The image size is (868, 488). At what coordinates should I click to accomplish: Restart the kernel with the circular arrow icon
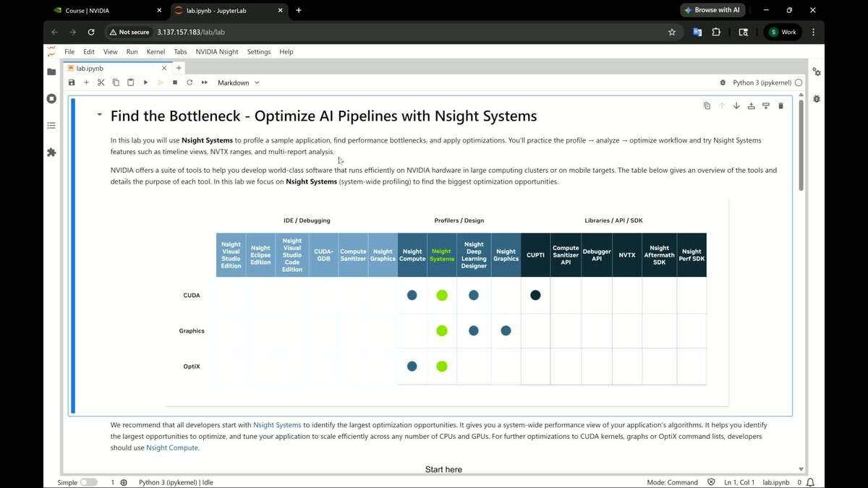coord(190,82)
